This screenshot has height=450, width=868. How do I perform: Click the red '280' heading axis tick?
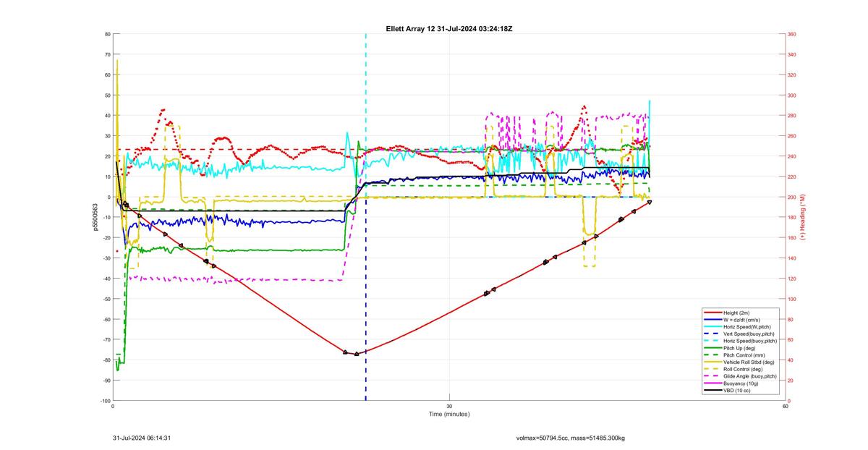point(792,116)
